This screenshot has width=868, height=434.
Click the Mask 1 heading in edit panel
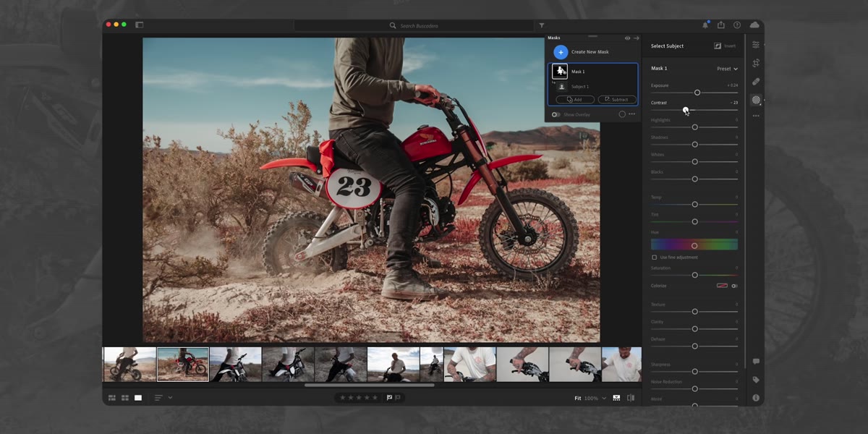coord(659,68)
